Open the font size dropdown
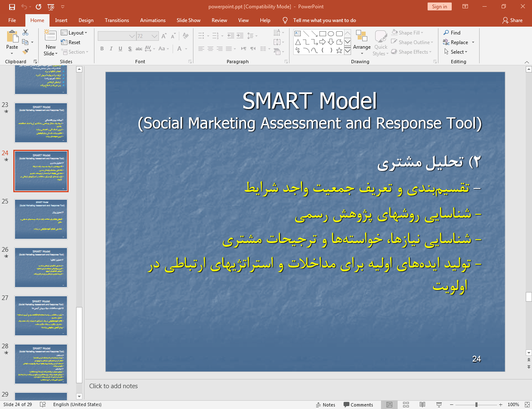 155,36
